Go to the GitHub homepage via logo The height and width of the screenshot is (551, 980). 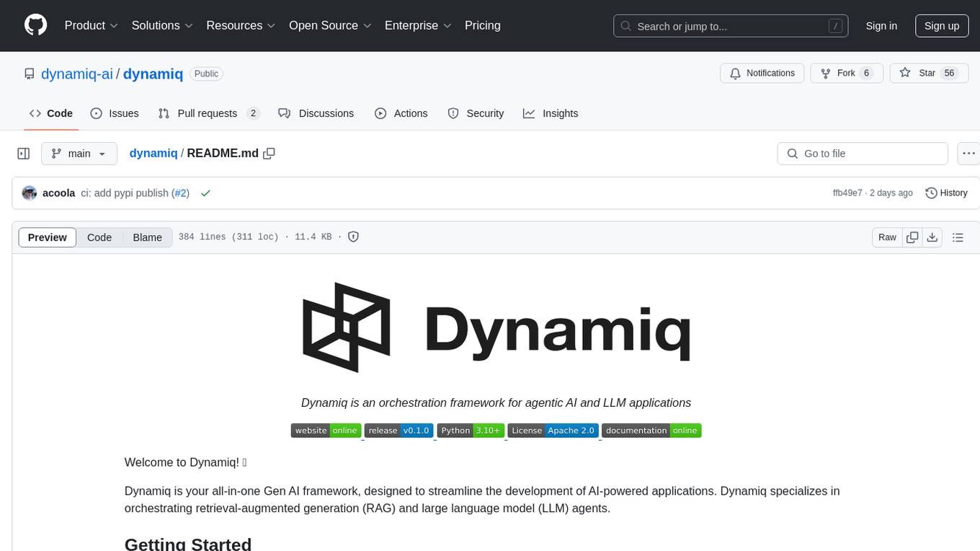click(x=35, y=25)
